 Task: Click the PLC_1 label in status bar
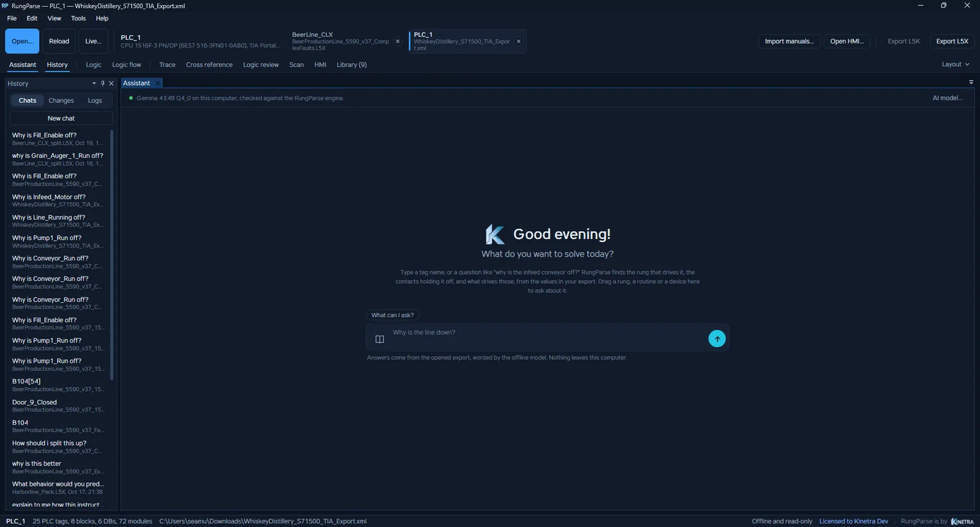(15, 521)
